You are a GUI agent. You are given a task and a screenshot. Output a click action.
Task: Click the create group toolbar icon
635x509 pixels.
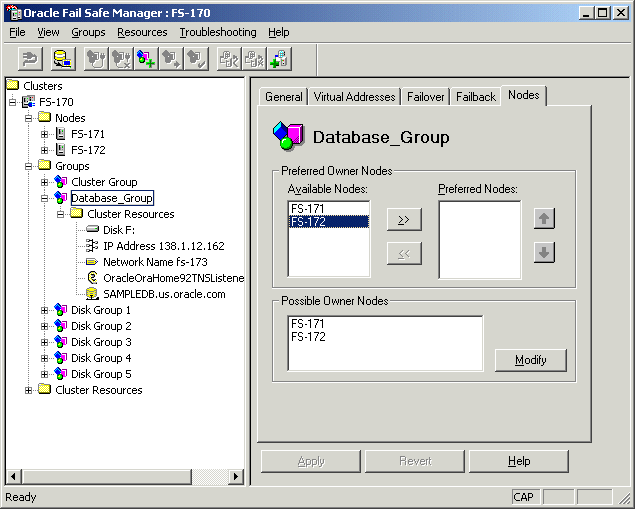click(146, 59)
